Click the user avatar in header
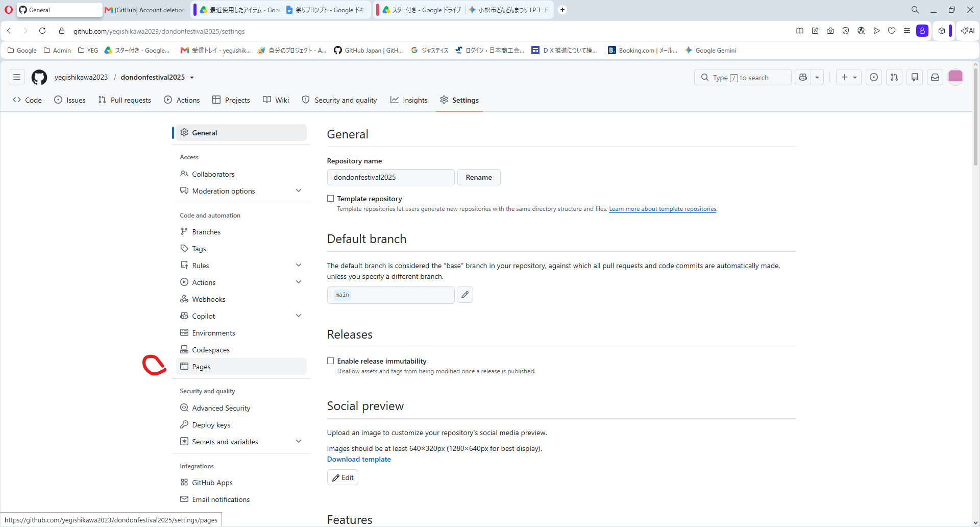 [x=955, y=77]
